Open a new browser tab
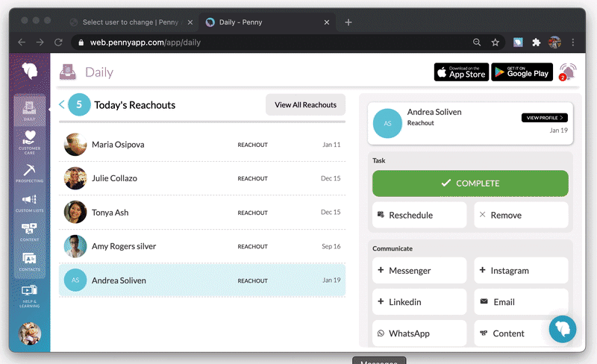This screenshot has height=364, width=597. [x=348, y=22]
